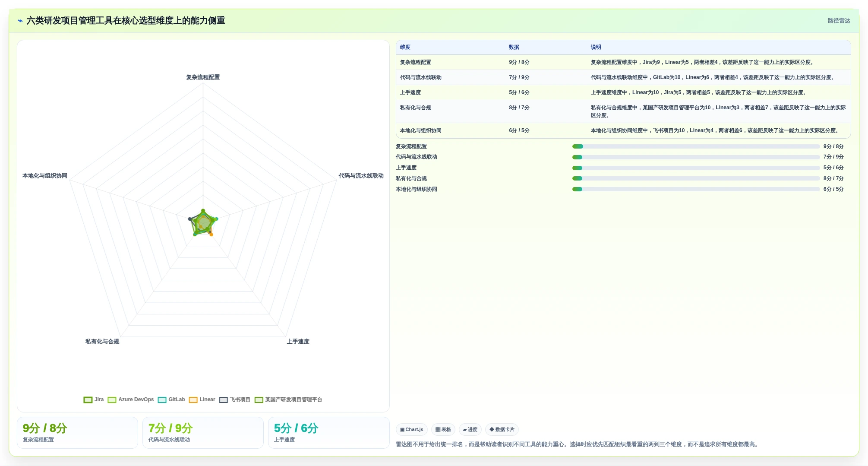Click progress bar for 本地化与组织协同

696,190
